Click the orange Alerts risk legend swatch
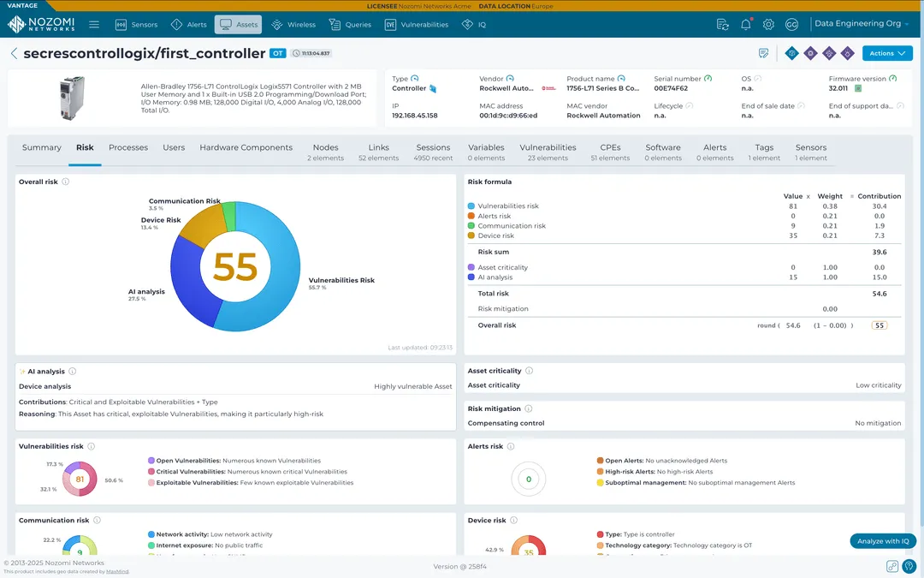Screen dimensions: 924x578 [x=471, y=216]
